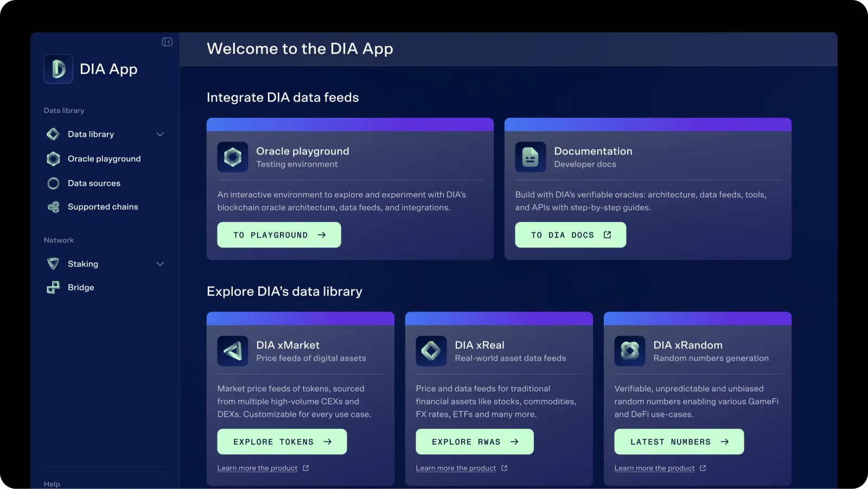Screen dimensions: 868x489
Task: Click the Supported chains icon
Action: (53, 207)
